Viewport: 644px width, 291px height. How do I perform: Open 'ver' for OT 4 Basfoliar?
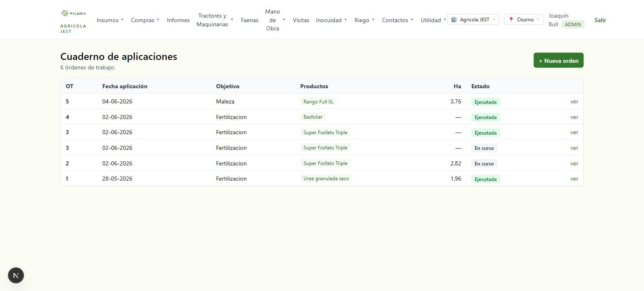[574, 117]
